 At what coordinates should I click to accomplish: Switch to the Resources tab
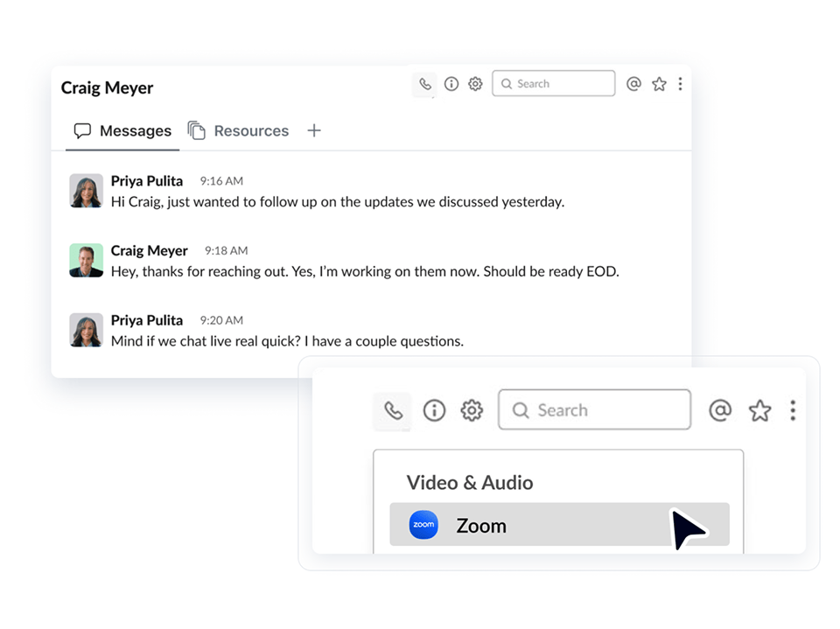click(x=239, y=131)
